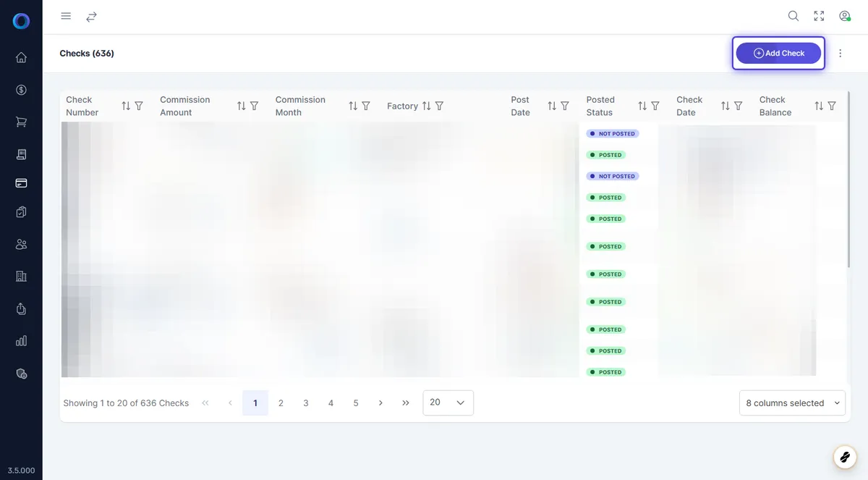Open the bar chart reports sidebar icon
The width and height of the screenshot is (868, 480).
tap(21, 340)
